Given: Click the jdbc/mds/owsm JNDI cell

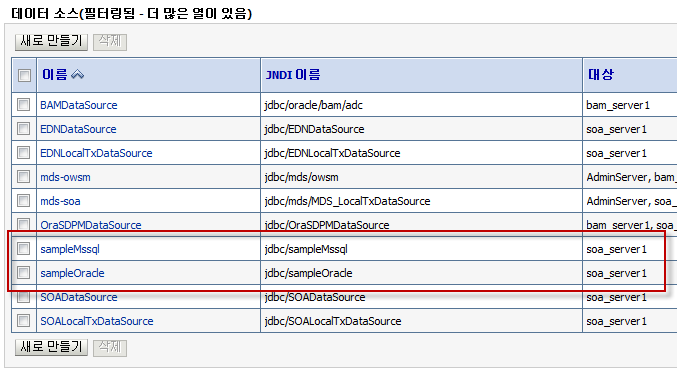Looking at the screenshot, I should (421, 177).
